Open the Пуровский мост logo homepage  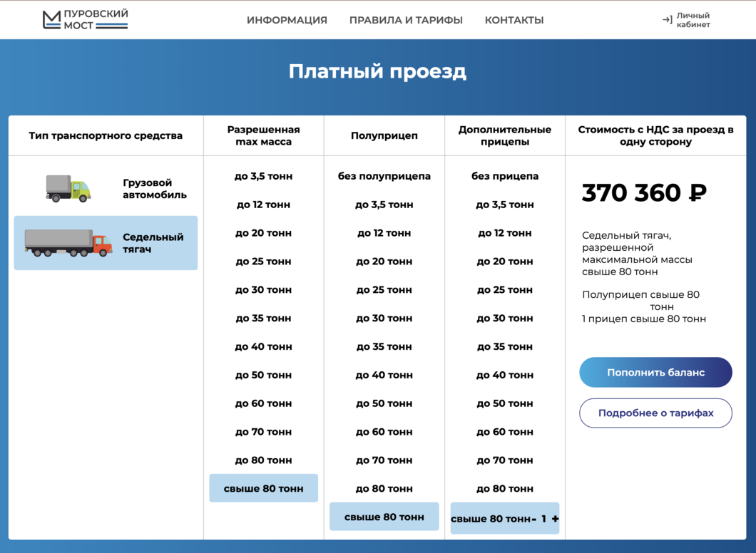pyautogui.click(x=86, y=20)
